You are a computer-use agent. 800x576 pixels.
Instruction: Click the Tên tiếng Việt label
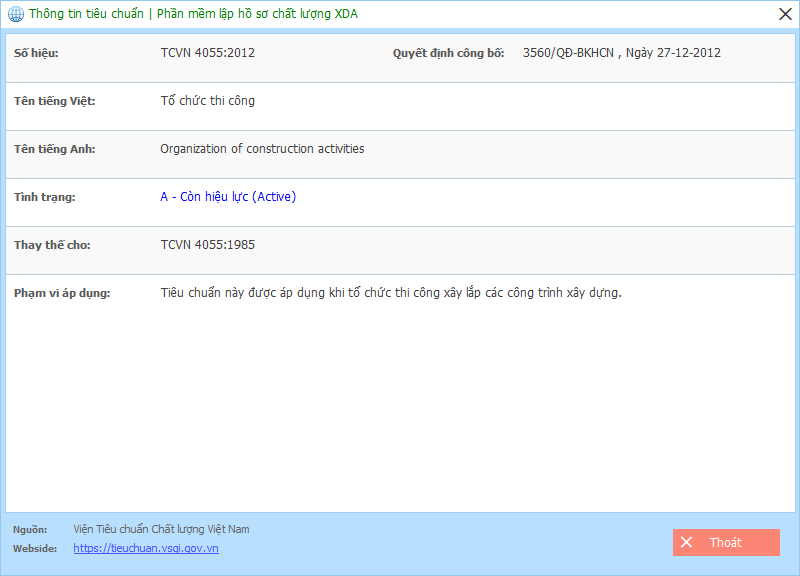(x=55, y=101)
